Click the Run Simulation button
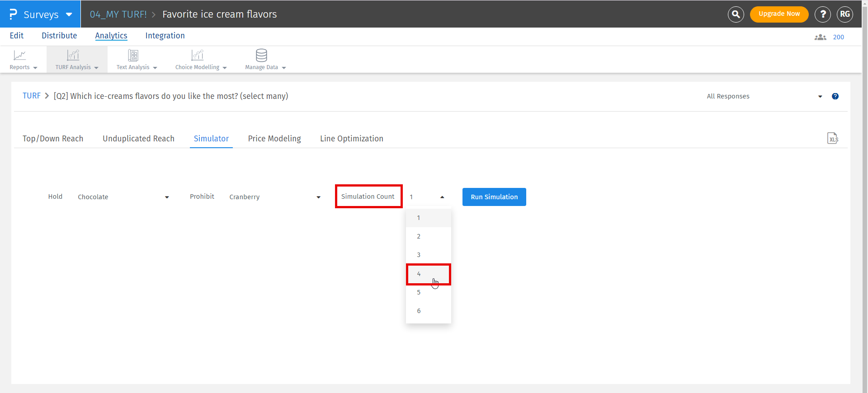 point(494,197)
